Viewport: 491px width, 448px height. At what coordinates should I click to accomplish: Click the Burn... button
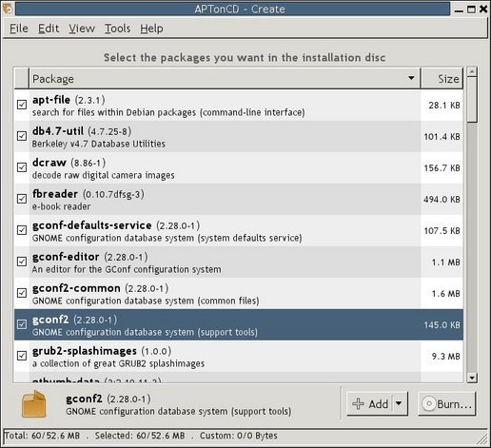tap(447, 403)
